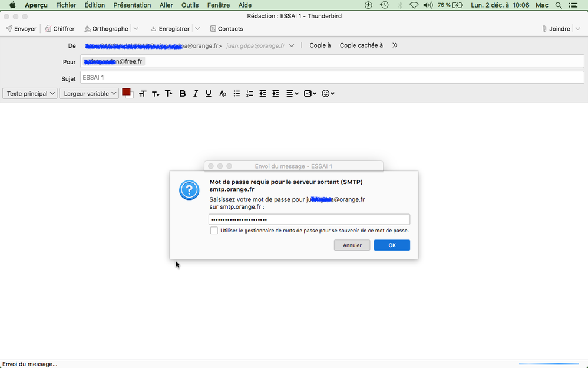Click the indent icon
This screenshot has width=588, height=368.
click(x=276, y=94)
